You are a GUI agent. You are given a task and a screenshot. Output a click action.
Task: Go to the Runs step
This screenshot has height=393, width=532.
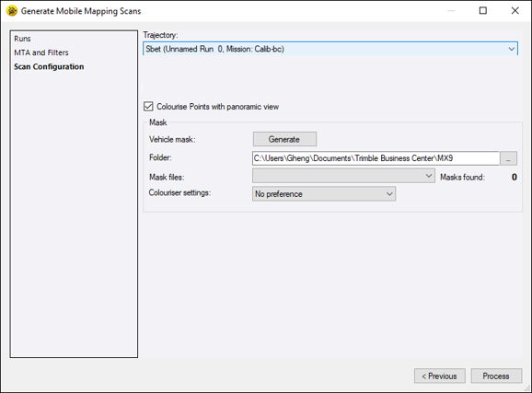click(22, 39)
